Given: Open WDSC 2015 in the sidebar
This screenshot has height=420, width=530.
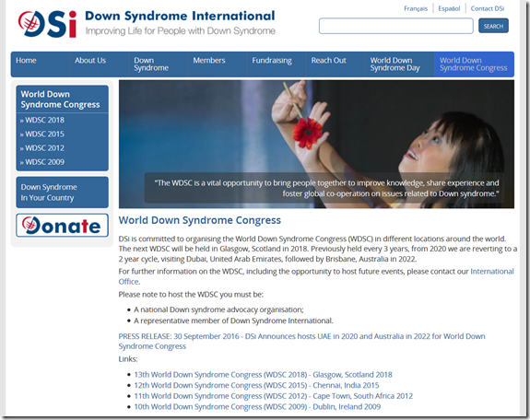Looking at the screenshot, I should coord(44,134).
